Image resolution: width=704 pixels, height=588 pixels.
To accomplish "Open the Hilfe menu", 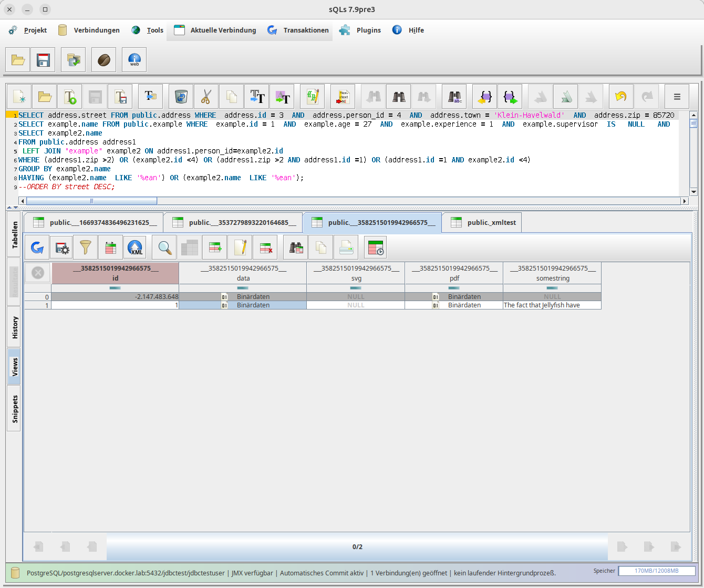I will 408,30.
